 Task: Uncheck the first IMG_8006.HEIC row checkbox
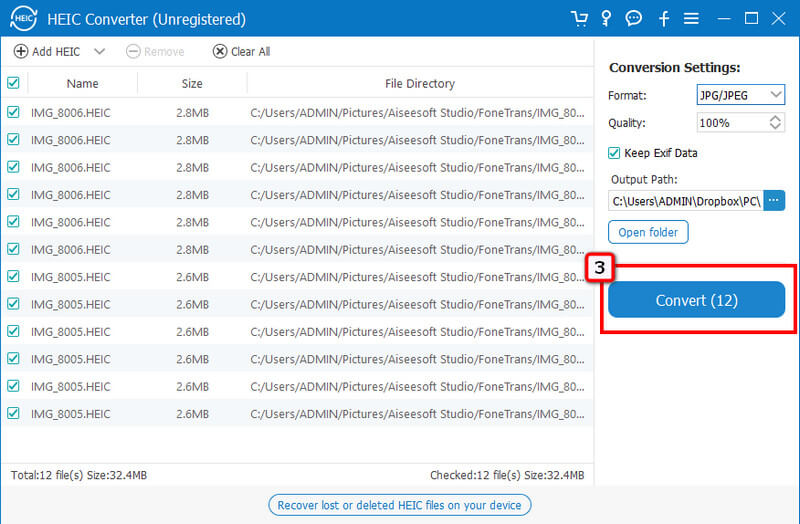pos(13,113)
